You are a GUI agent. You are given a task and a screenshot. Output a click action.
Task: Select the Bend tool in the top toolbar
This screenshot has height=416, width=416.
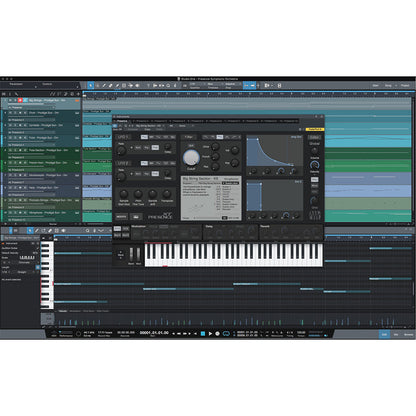click(x=131, y=85)
